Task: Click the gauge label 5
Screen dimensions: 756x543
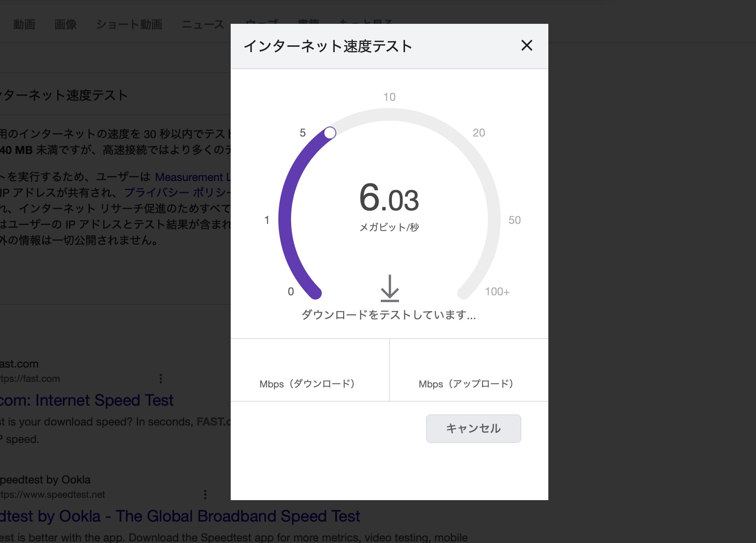Action: point(303,133)
